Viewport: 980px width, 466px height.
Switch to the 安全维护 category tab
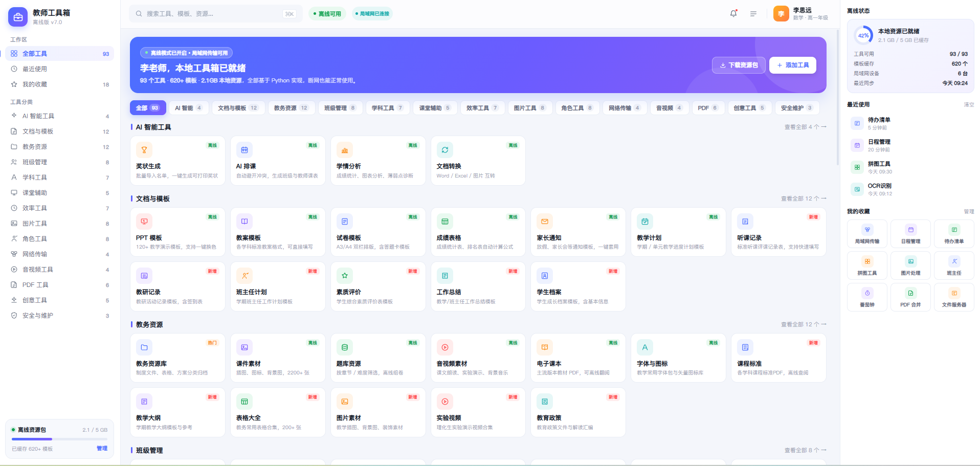[x=797, y=108]
